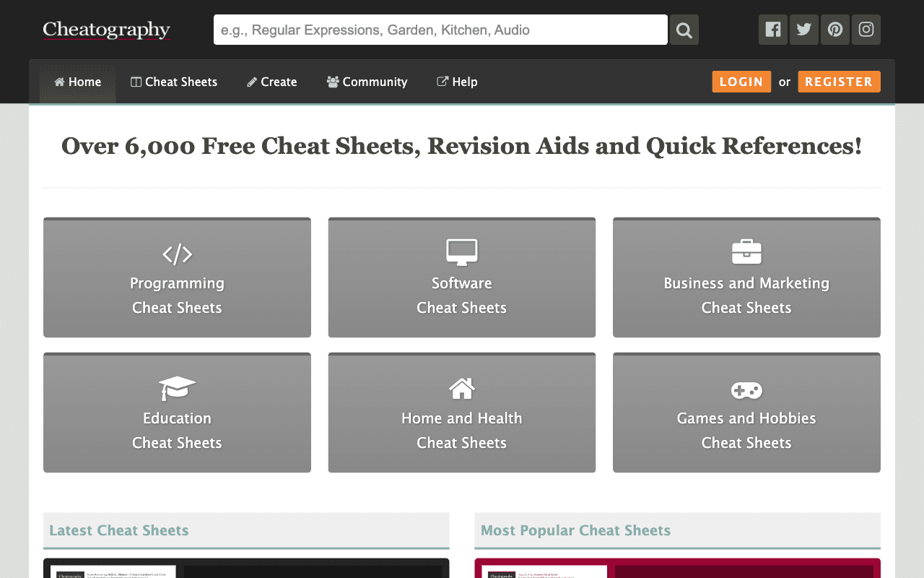The image size is (924, 578).
Task: Open Home and Health Cheat Sheets
Action: (462, 413)
